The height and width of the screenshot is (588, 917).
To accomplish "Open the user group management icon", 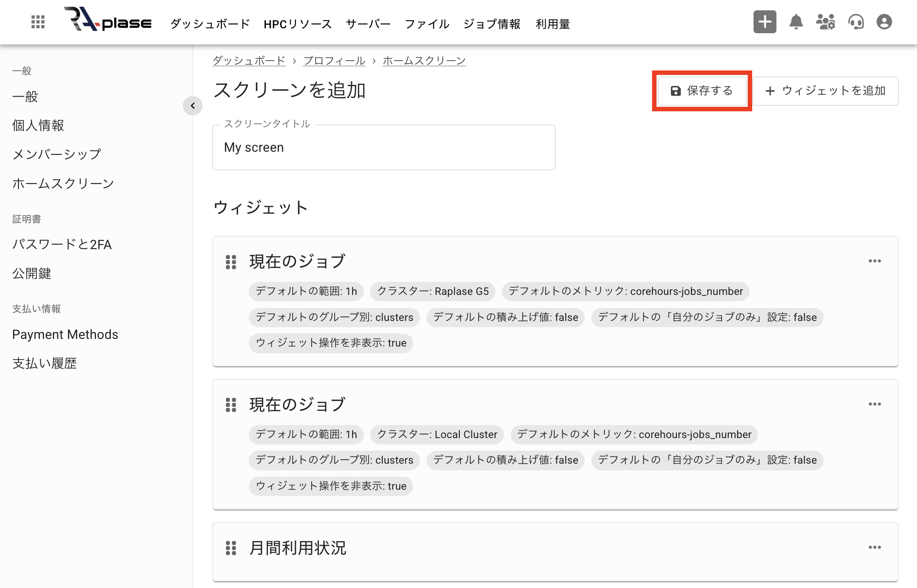I will (x=825, y=22).
